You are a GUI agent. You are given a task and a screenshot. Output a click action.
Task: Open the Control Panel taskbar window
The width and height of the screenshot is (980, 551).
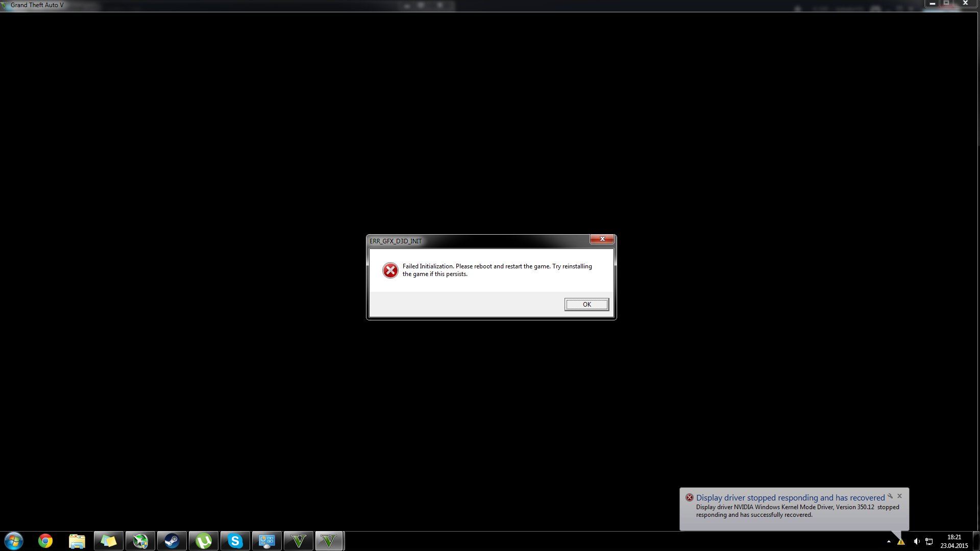click(267, 541)
